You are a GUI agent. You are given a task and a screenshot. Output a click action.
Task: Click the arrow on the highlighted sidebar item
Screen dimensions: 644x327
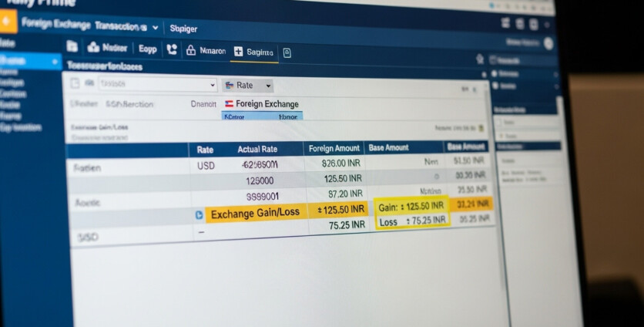[55, 62]
